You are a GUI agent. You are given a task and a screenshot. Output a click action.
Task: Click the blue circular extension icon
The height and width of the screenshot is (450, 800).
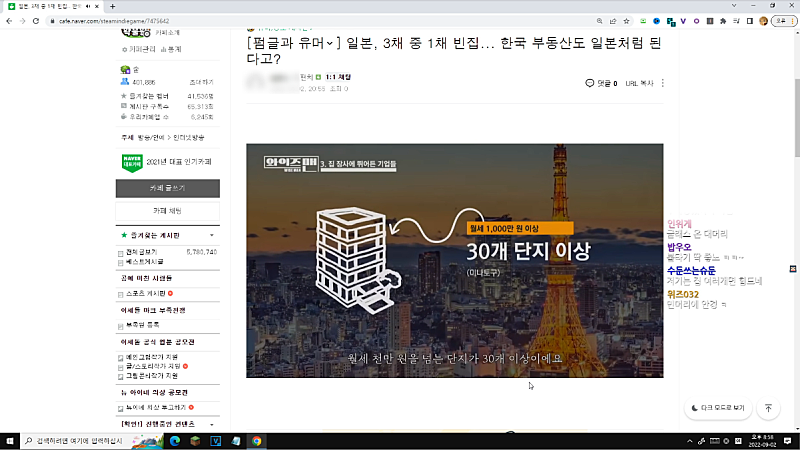(x=657, y=21)
